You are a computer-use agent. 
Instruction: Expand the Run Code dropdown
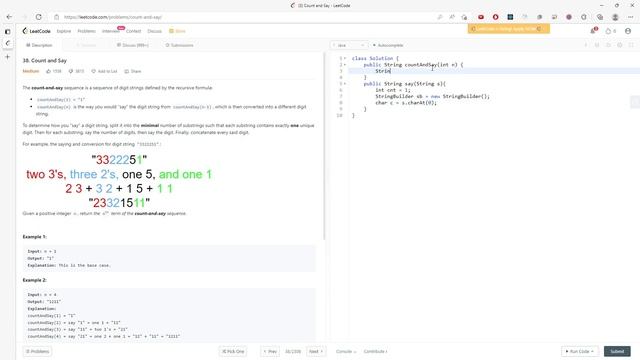(579, 351)
